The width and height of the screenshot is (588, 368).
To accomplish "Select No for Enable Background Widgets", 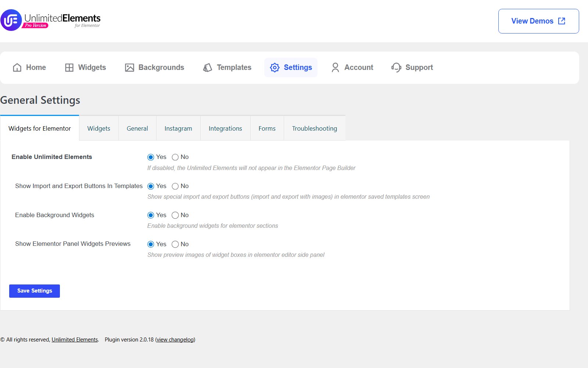I will [x=175, y=215].
